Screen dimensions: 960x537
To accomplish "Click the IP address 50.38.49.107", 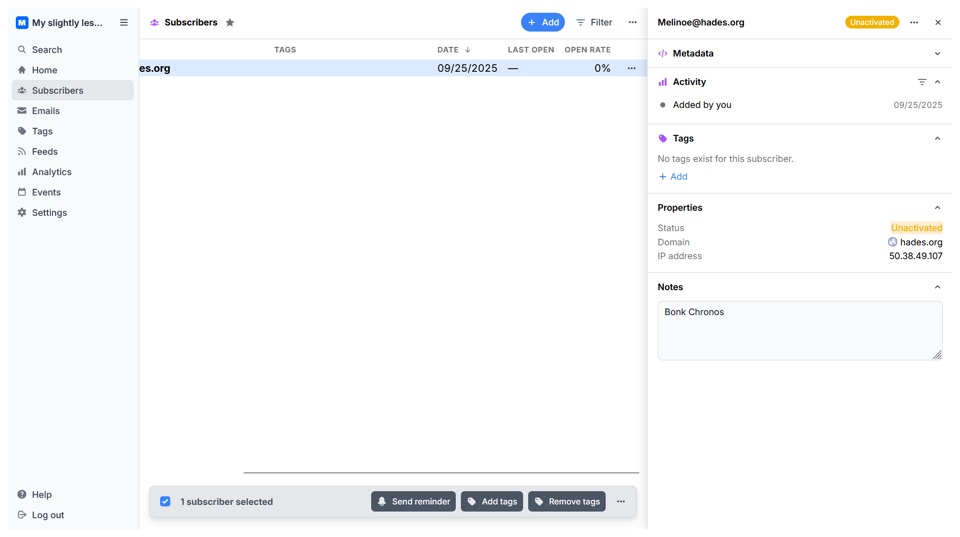I will point(916,256).
